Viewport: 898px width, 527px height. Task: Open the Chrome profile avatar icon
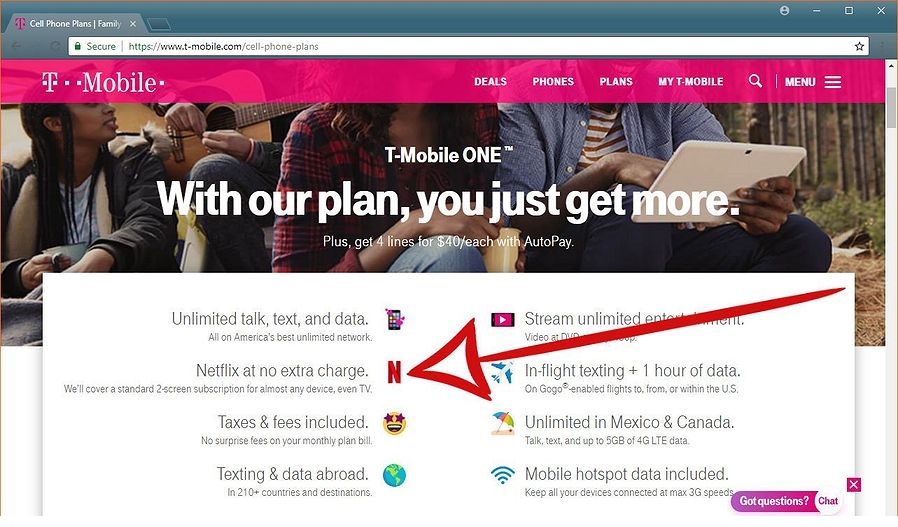785,10
